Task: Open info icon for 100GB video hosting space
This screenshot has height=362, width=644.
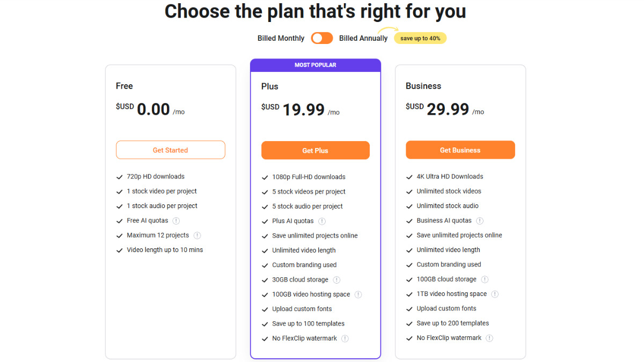Action: click(358, 294)
